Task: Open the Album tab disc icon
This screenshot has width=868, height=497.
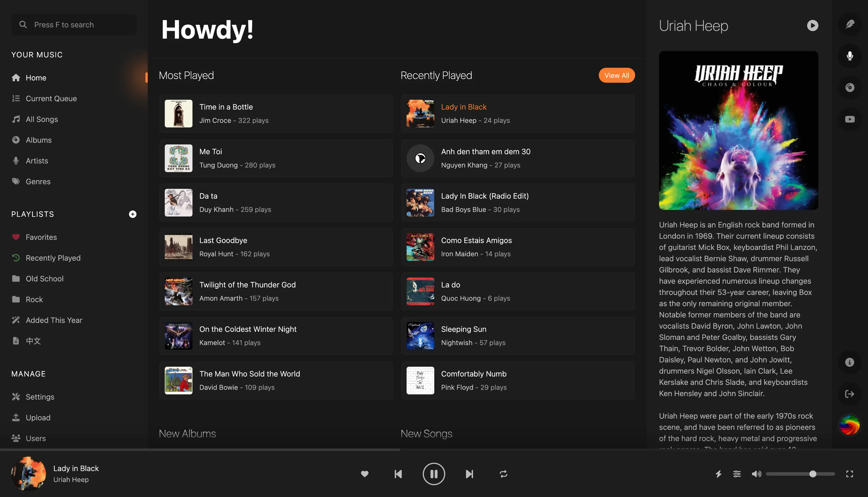Action: (x=850, y=88)
